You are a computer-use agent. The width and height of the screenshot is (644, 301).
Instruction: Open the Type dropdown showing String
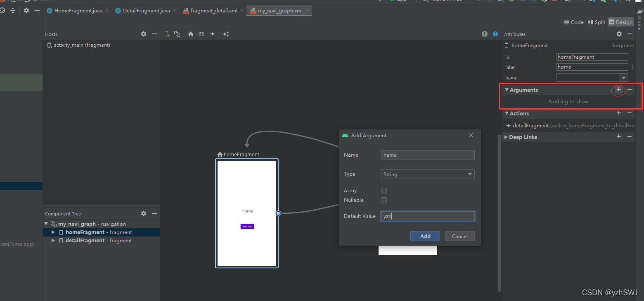pos(427,174)
